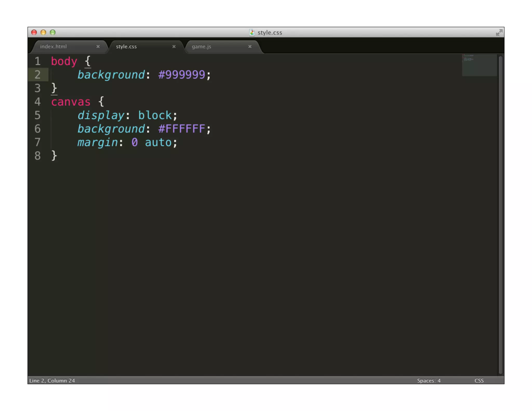532x411 pixels.
Task: Click line number 4 in the gutter
Action: [38, 102]
